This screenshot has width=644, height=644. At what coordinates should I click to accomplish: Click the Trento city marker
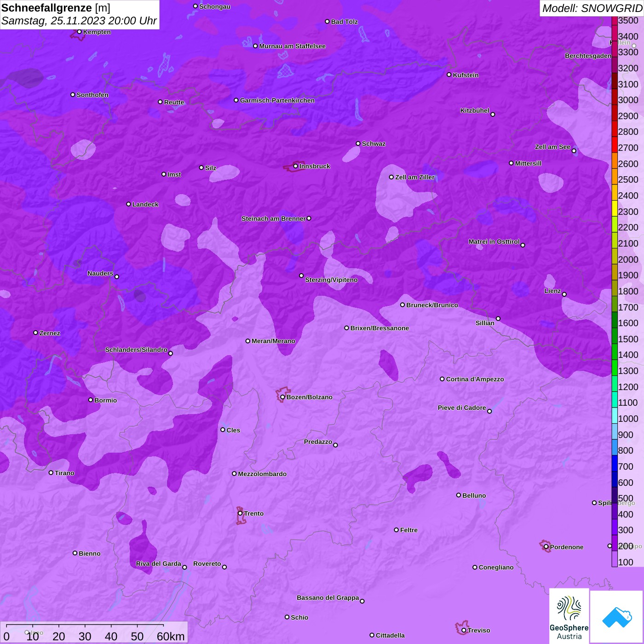[240, 513]
